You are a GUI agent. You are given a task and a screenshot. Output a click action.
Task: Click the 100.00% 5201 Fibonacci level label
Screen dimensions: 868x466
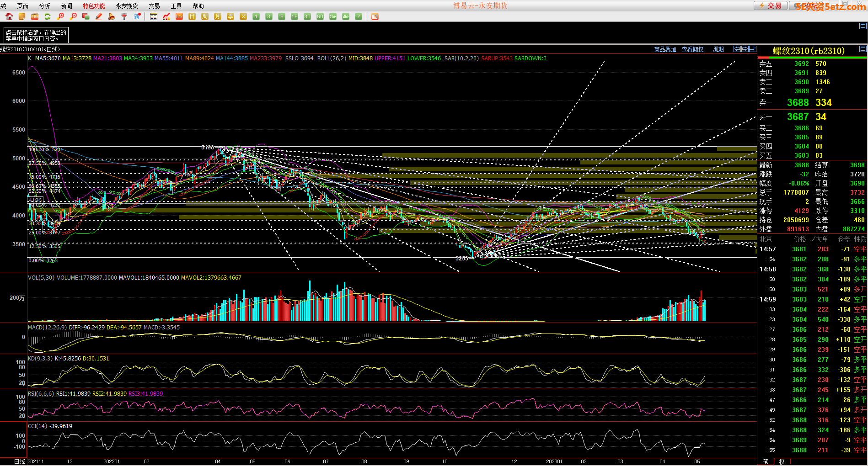[46, 150]
